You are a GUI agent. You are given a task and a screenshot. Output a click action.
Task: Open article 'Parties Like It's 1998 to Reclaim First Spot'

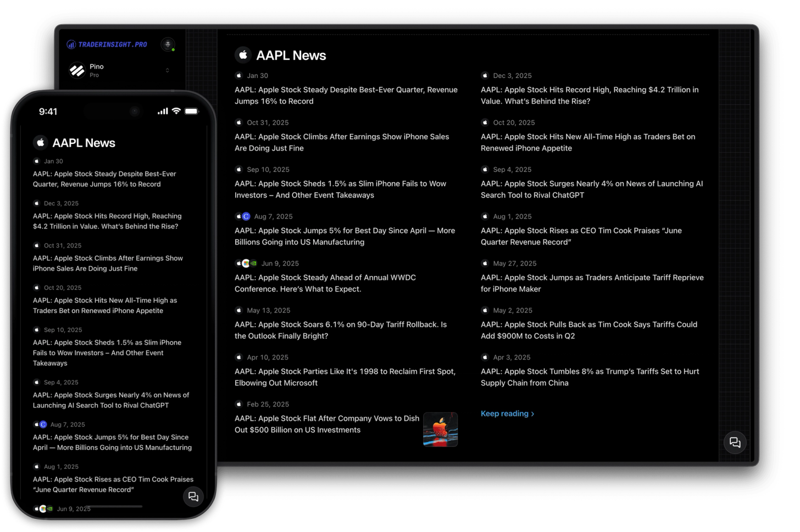pyautogui.click(x=345, y=377)
